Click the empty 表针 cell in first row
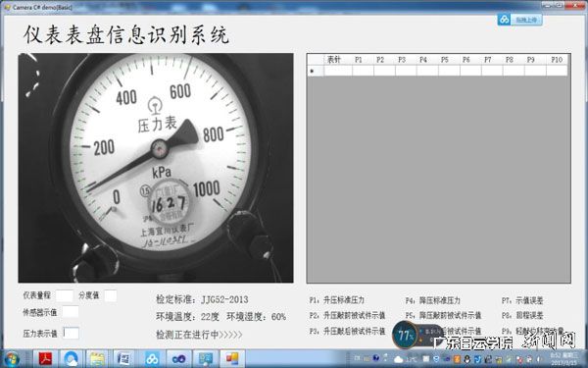Image resolution: width=588 pixels, height=368 pixels. [338, 71]
